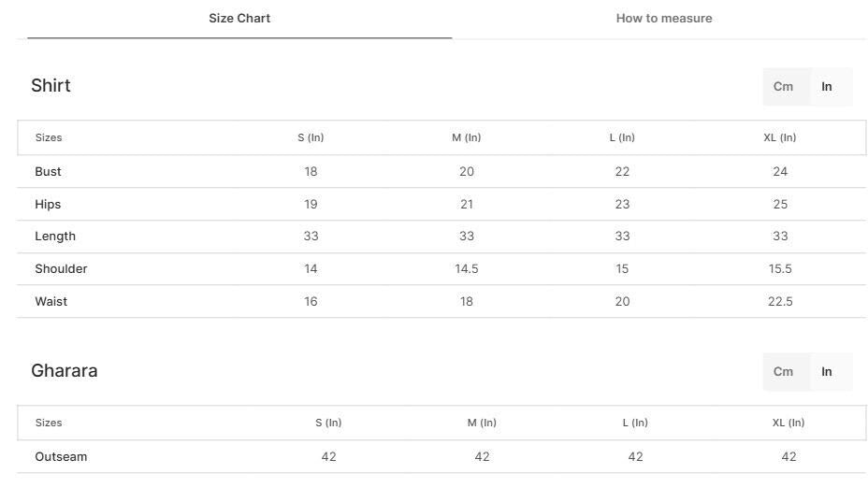Viewport: 868px width, 488px height.
Task: Click the Gharara table M (In) column header
Action: (x=482, y=423)
